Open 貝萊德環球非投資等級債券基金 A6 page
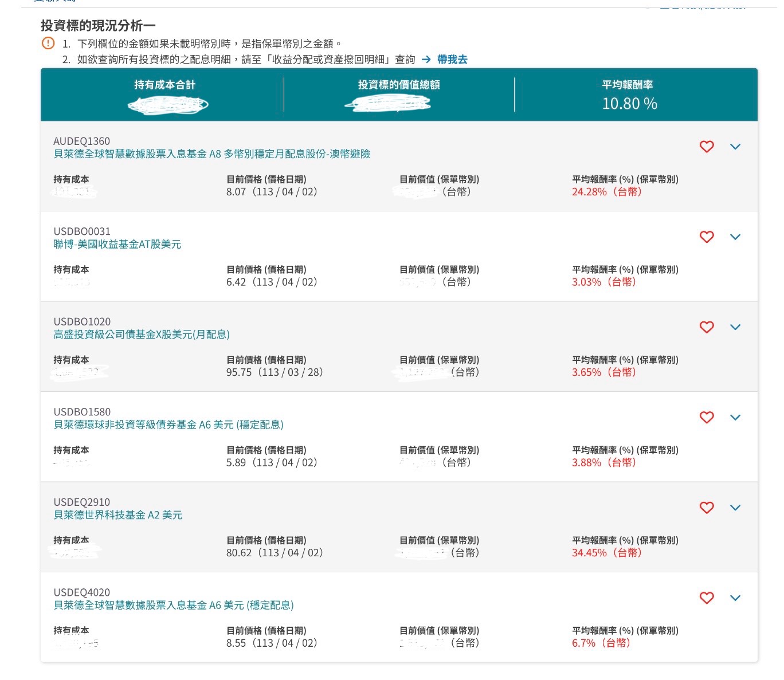Image resolution: width=784 pixels, height=680 pixels. [x=170, y=424]
